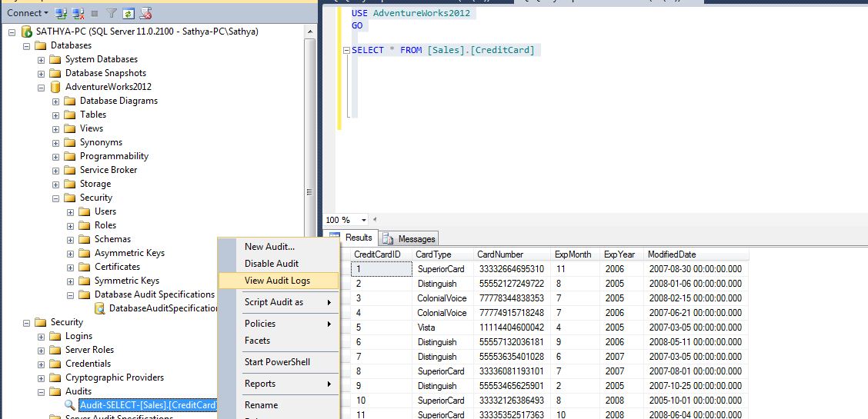Click the script icon with red X
This screenshot has width=868, height=419.
coord(145,13)
